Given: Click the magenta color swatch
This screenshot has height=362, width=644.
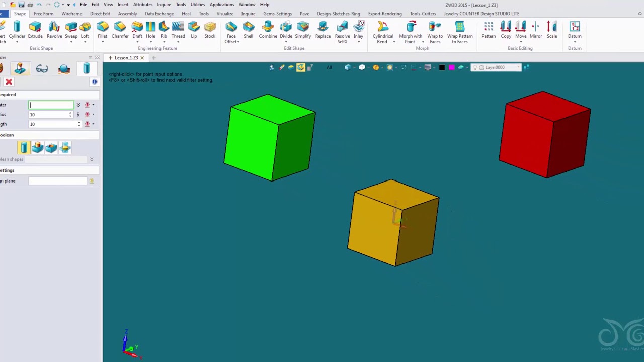Looking at the screenshot, I should coord(451,67).
